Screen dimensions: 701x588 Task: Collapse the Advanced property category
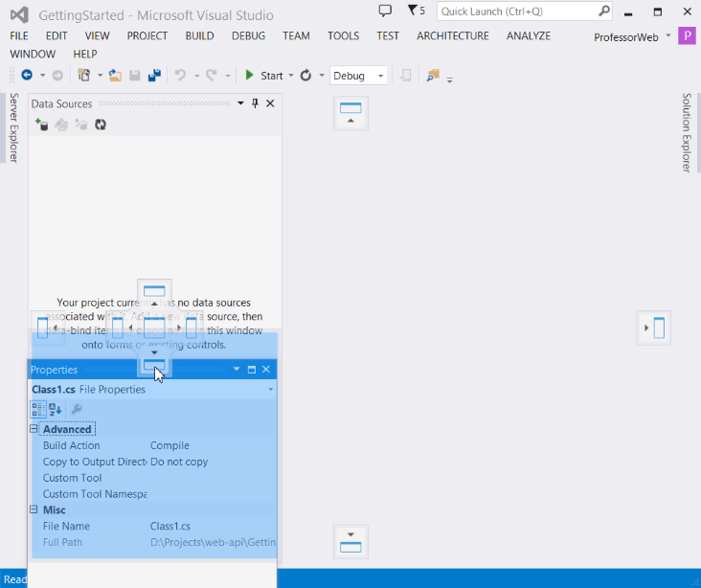point(34,429)
